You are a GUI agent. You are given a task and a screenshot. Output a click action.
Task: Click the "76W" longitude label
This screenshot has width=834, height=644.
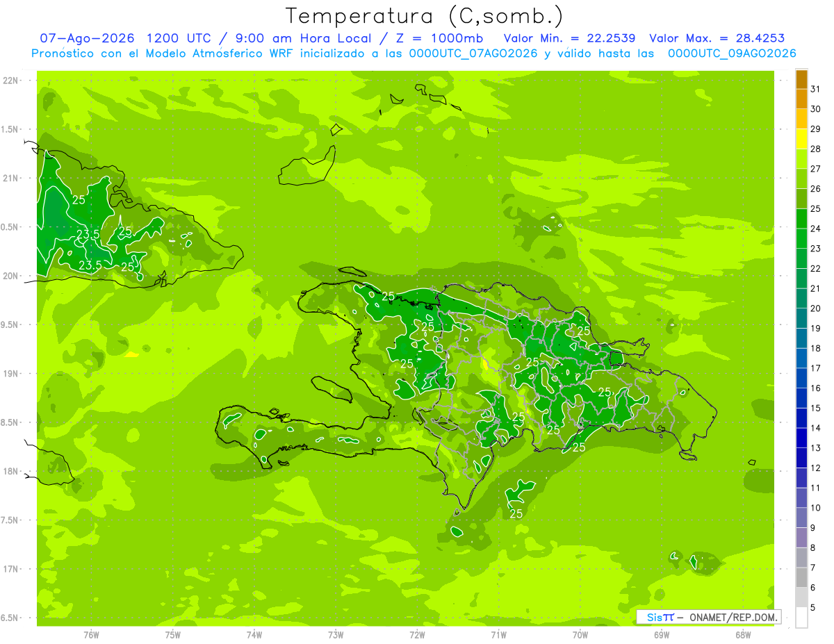(x=91, y=634)
